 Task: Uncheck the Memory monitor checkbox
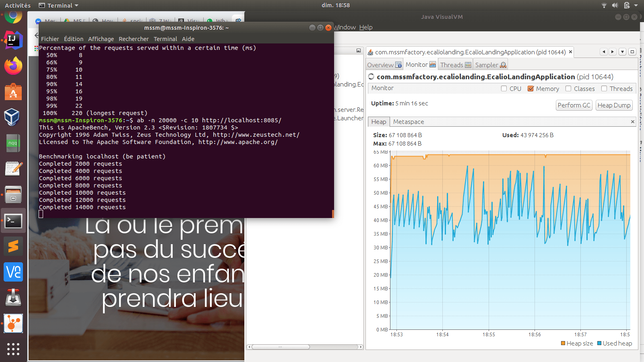pos(530,88)
